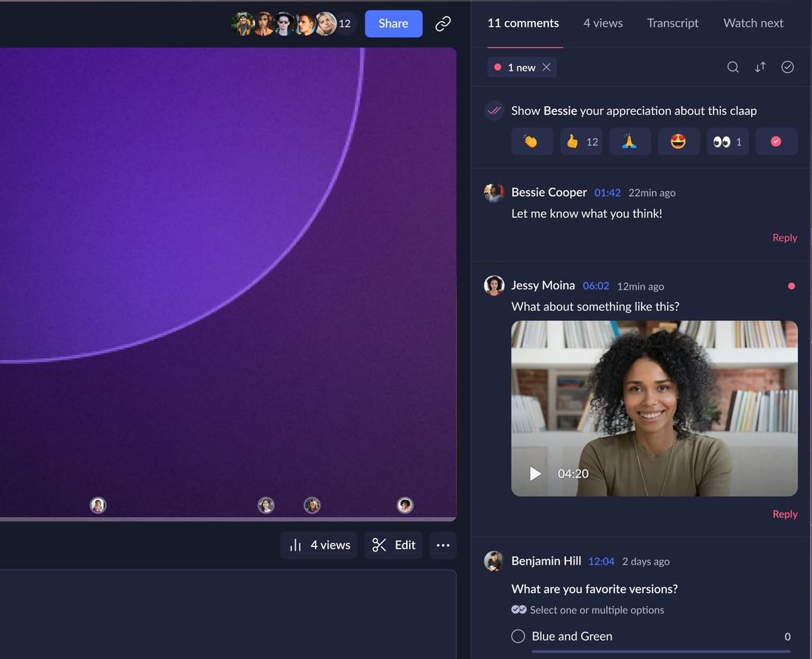Change comment sort order with arrows icon
The width and height of the screenshot is (812, 659).
[x=760, y=67]
